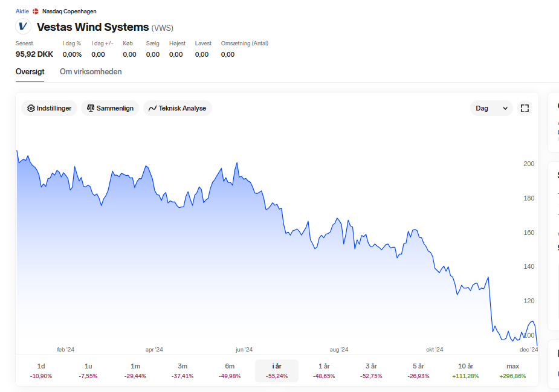The image size is (559, 392).
Task: Click the 120 y-axis label
Action: coord(529,301)
